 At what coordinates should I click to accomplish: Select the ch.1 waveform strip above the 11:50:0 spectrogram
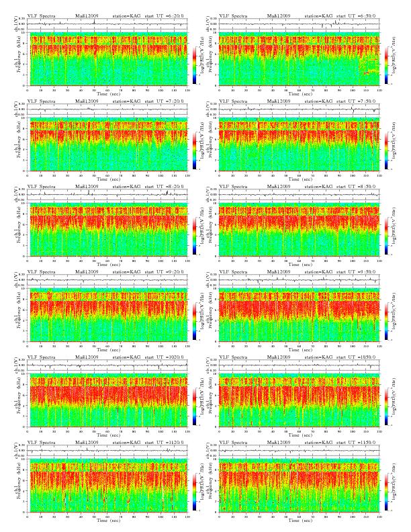(299, 451)
